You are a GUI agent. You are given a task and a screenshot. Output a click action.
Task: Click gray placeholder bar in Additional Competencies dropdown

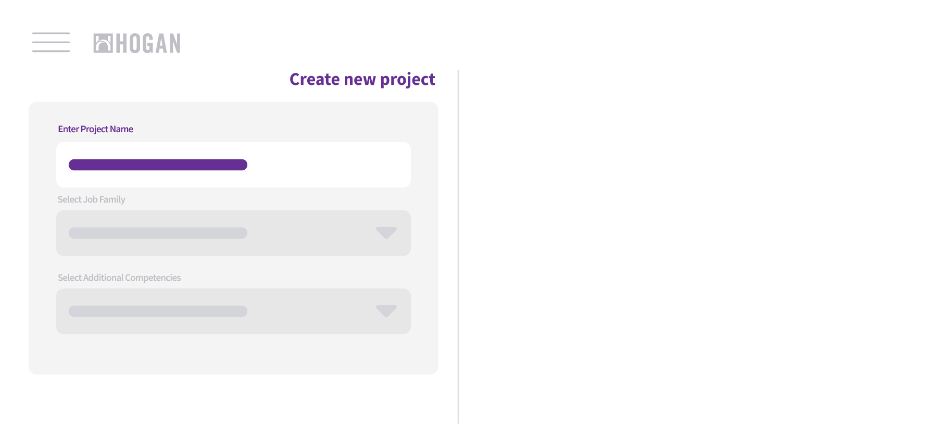pyautogui.click(x=158, y=311)
